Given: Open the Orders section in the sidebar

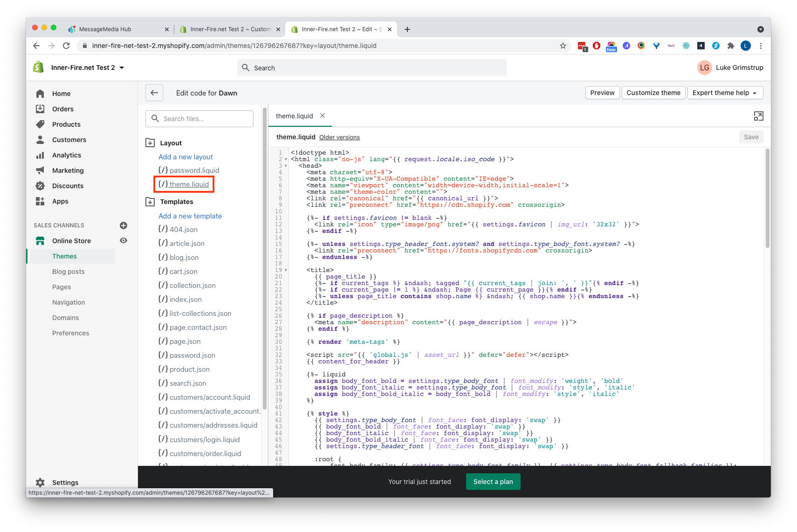Looking at the screenshot, I should click(40, 109).
